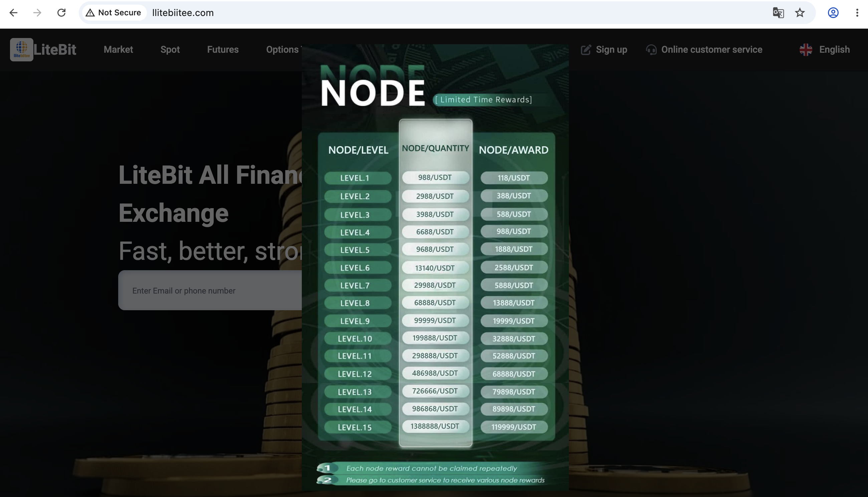
Task: Click the Sign up pencil icon
Action: coord(586,50)
